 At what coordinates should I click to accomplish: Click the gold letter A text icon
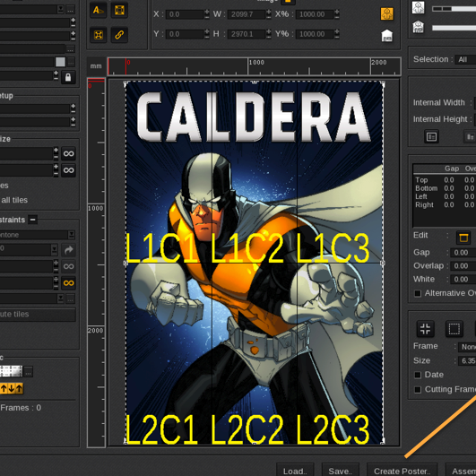click(x=98, y=11)
